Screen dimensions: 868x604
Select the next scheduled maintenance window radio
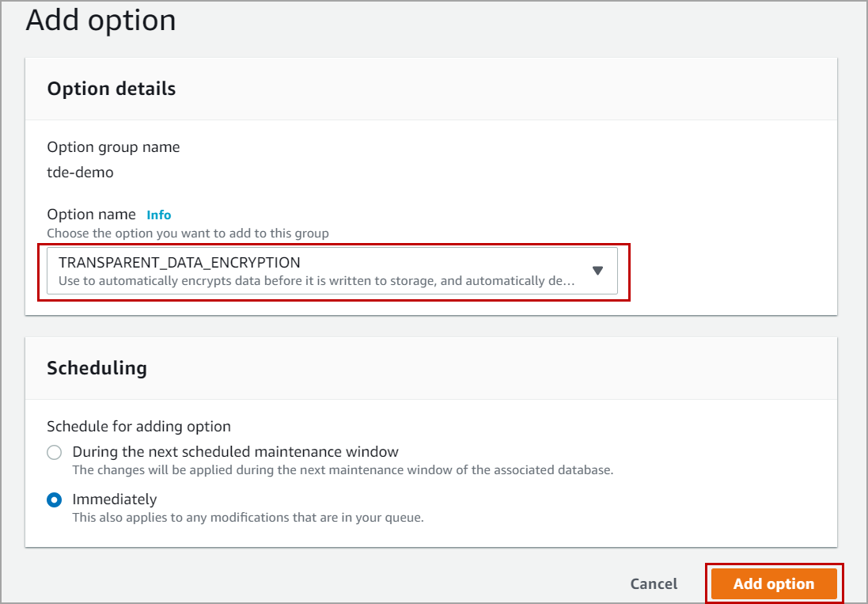pyautogui.click(x=54, y=453)
